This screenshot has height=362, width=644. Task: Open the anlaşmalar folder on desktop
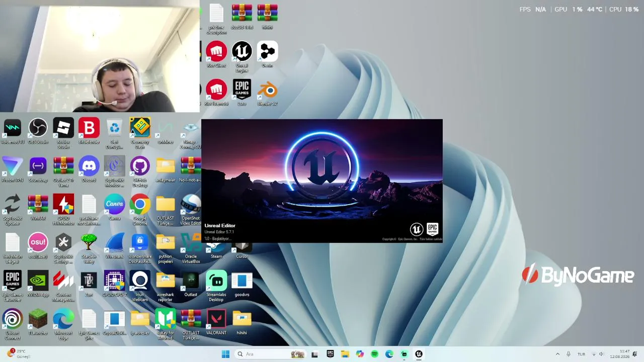tap(166, 170)
